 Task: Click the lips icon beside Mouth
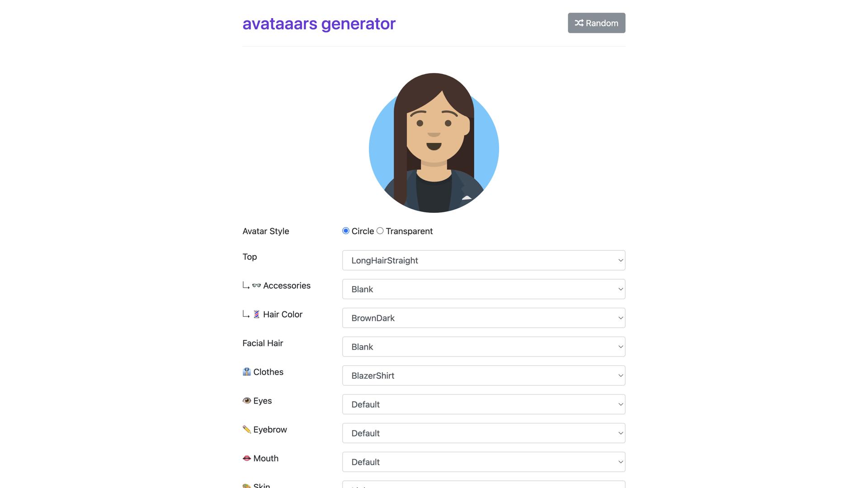tap(246, 458)
